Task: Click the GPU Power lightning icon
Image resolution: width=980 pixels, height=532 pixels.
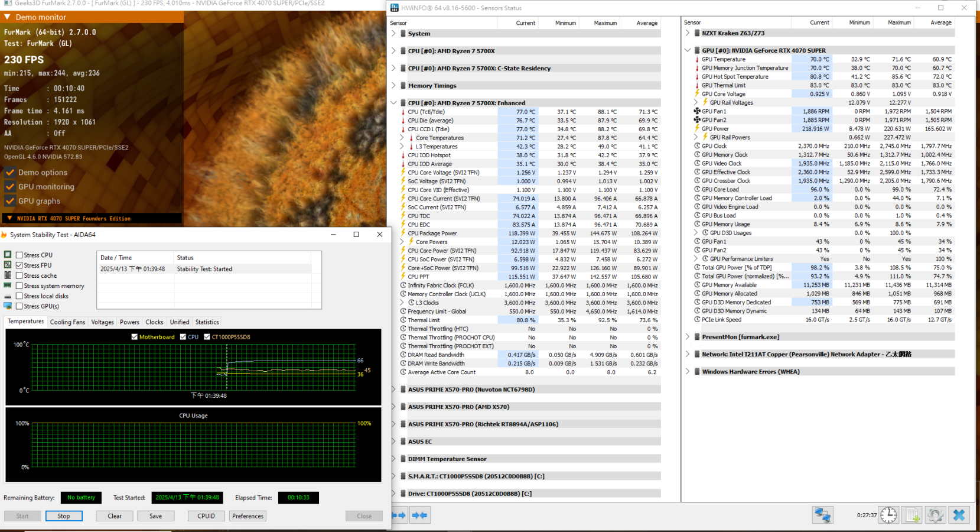Action: [697, 128]
